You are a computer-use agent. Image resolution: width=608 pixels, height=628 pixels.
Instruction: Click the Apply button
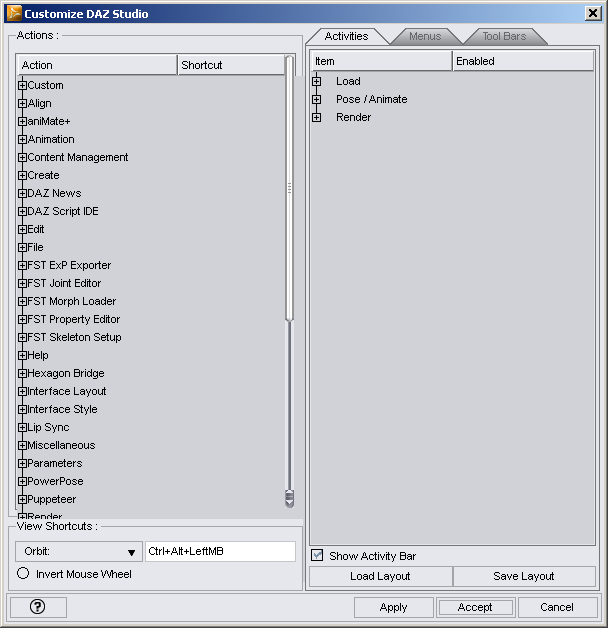tap(393, 607)
